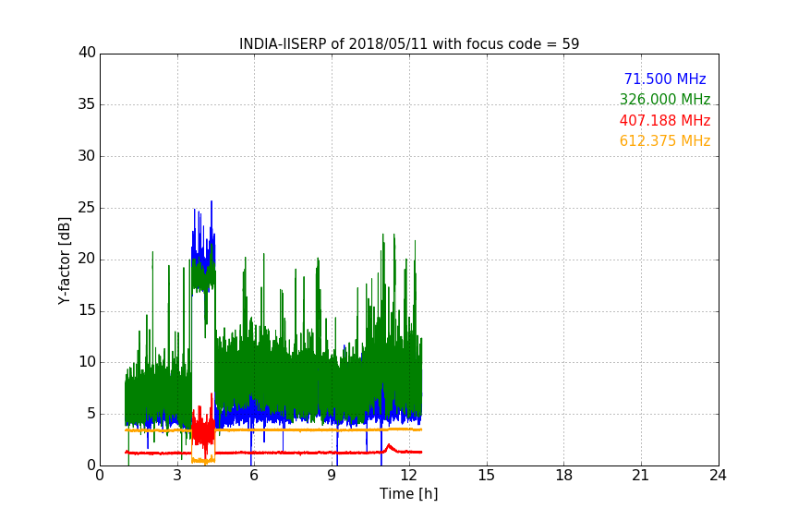Click the x-axis tick label 3
Viewport: 798px width, 532px height.
[177, 476]
